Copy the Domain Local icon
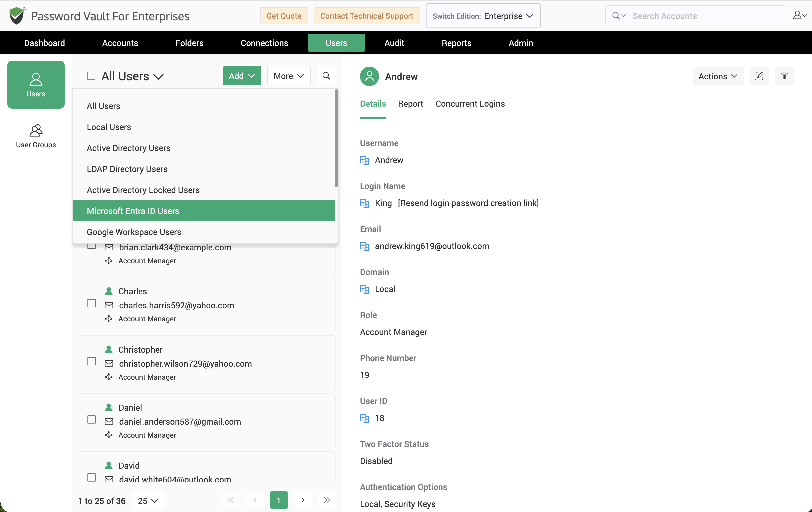Viewport: 812px width, 512px height. [364, 289]
